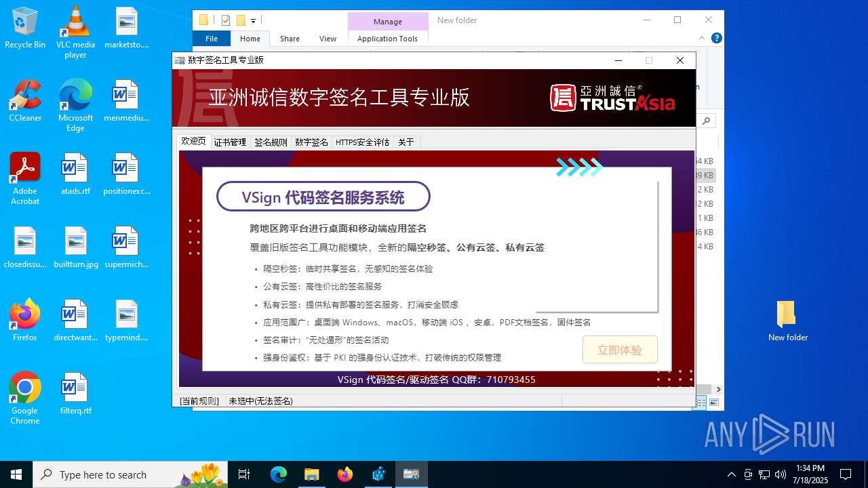Select marketsto... image file on desktop
868x488 pixels.
click(126, 28)
